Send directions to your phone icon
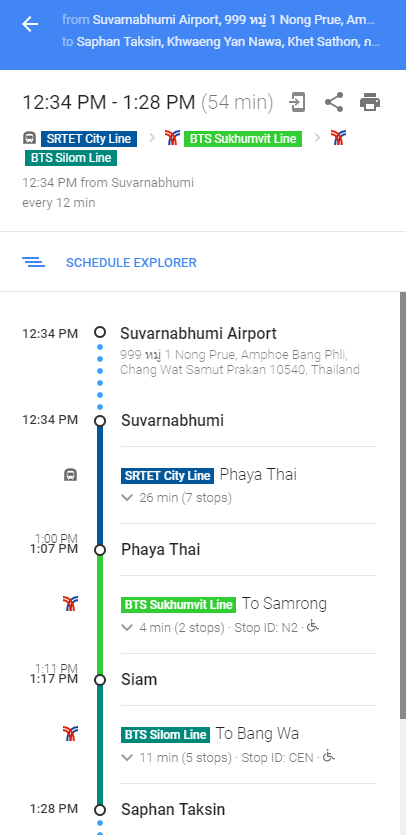The height and width of the screenshot is (835, 406). pyautogui.click(x=297, y=102)
